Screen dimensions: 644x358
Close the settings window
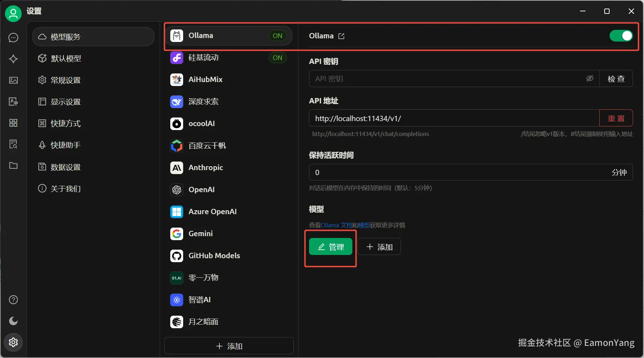(631, 11)
